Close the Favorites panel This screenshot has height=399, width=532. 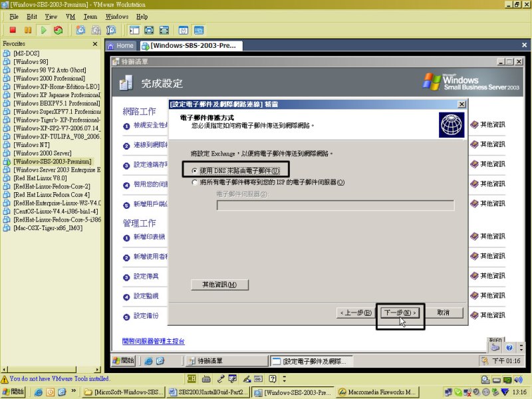[x=95, y=44]
